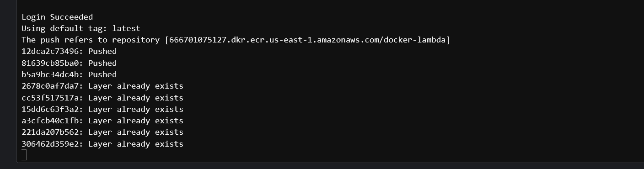Click the terminal cursor block below the output
644x169 pixels.
pyautogui.click(x=24, y=155)
